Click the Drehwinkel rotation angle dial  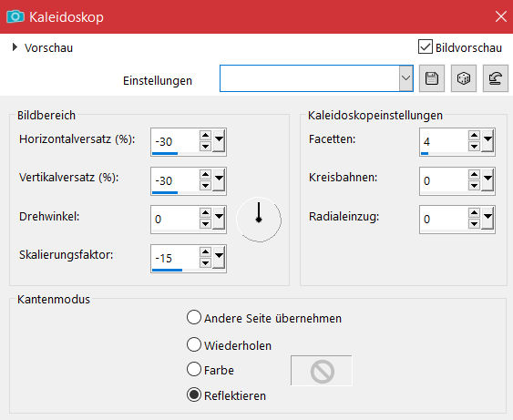click(259, 220)
